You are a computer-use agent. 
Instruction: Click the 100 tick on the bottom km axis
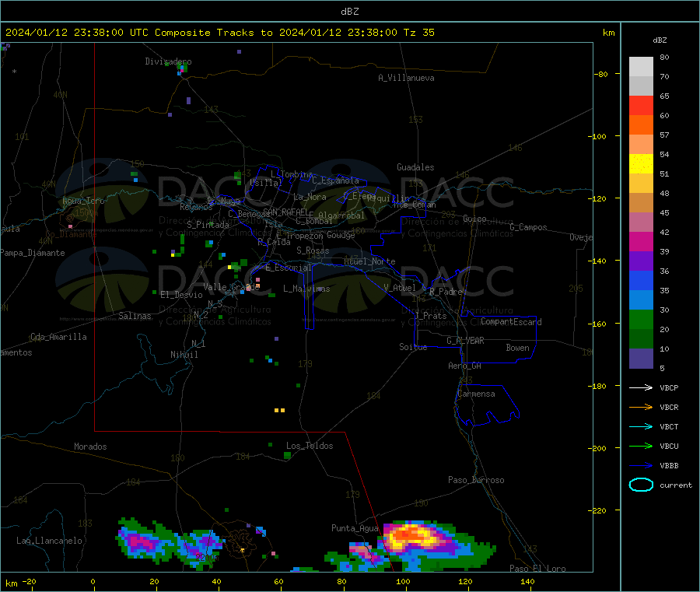coord(403,581)
